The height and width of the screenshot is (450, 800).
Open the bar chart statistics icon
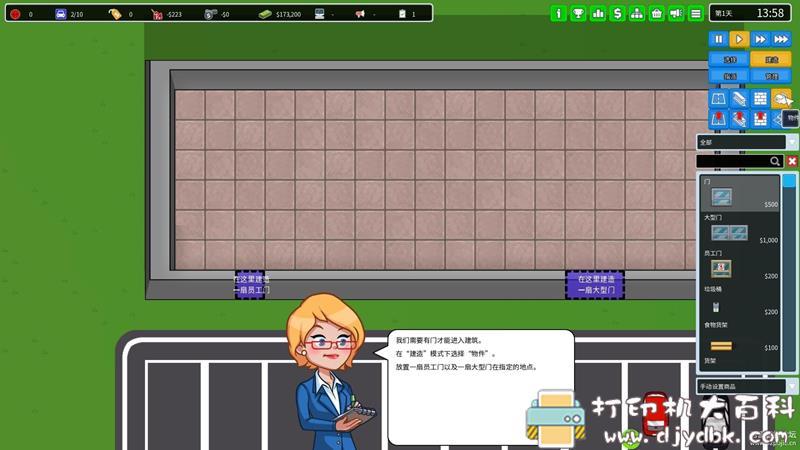(x=597, y=14)
